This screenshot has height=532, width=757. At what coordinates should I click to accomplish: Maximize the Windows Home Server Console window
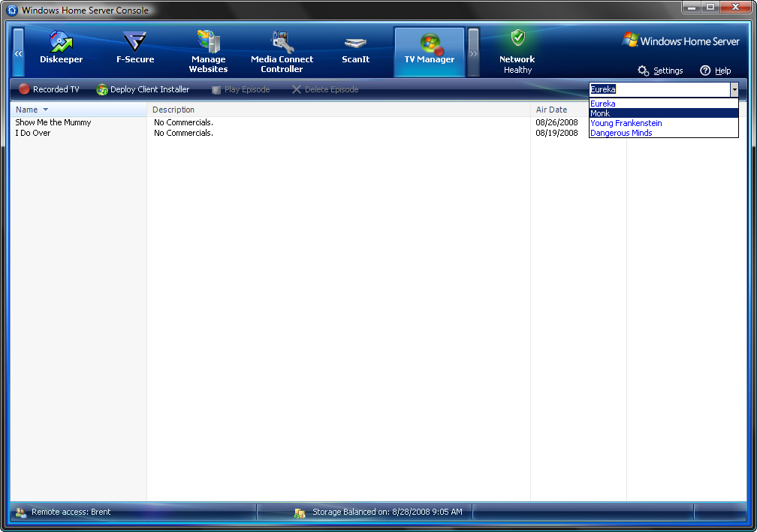tap(710, 8)
